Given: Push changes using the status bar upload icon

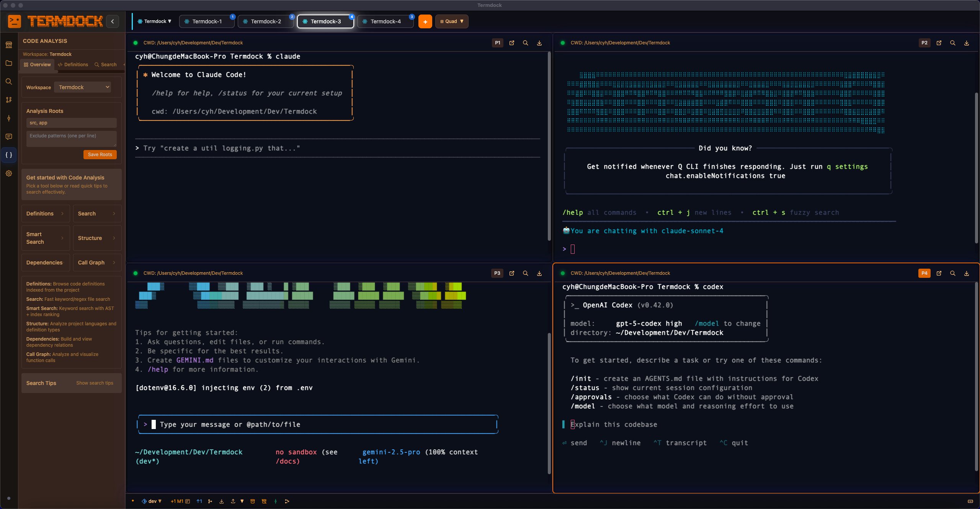Looking at the screenshot, I should coord(233,501).
